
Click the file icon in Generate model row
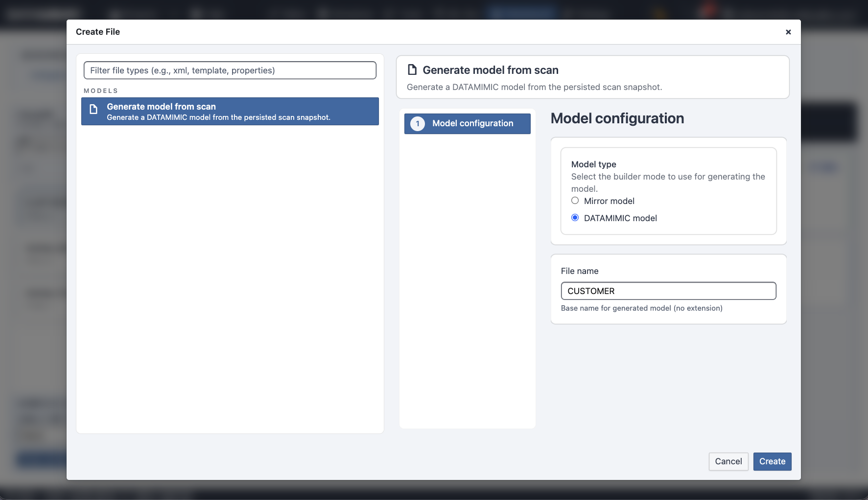click(x=94, y=109)
